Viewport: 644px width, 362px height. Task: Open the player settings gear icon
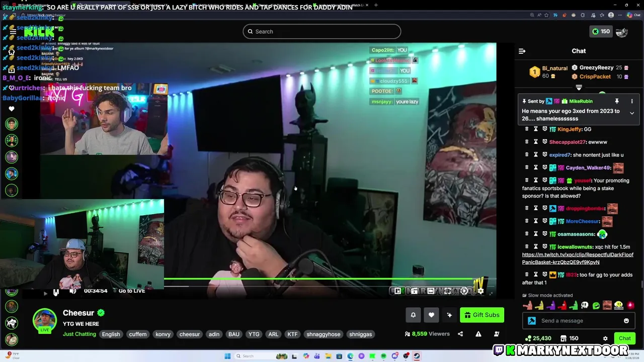coord(480,291)
